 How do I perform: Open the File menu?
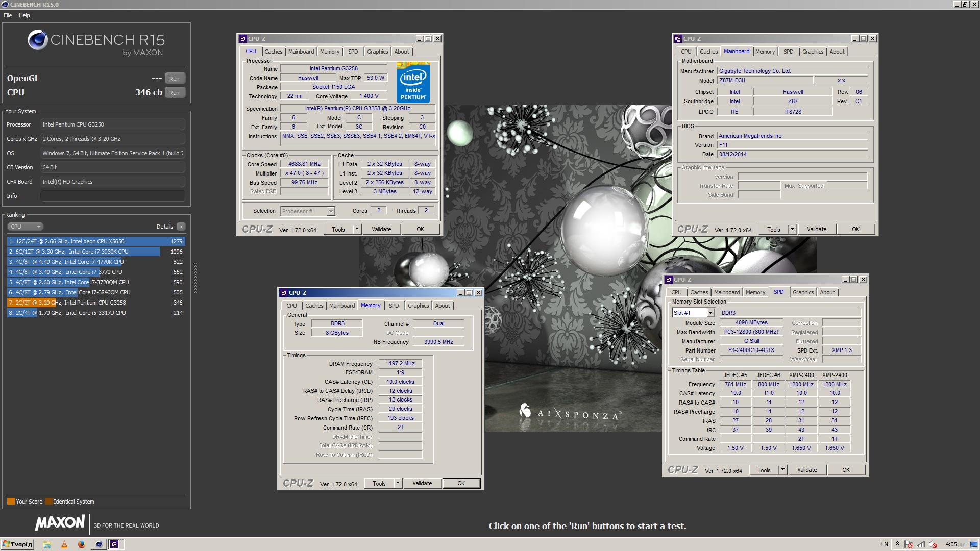point(8,15)
